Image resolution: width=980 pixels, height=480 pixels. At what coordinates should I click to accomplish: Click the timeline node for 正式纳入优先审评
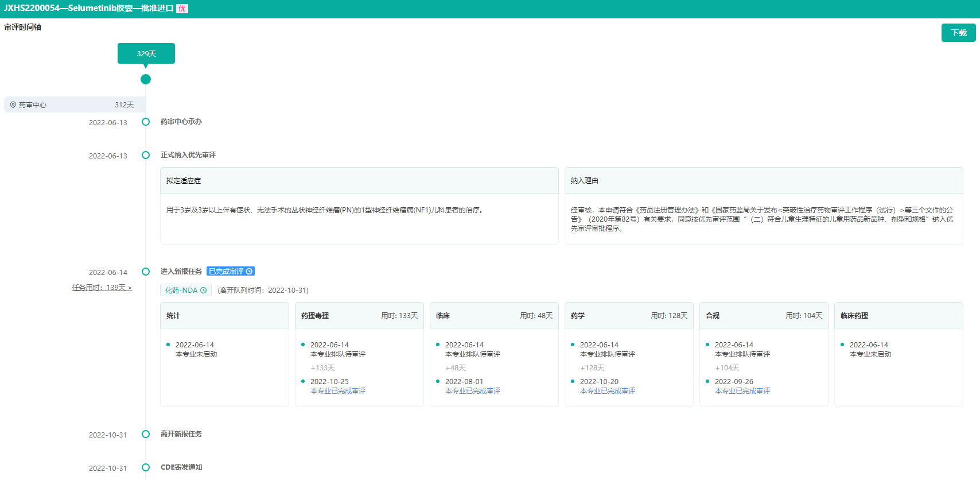coord(146,155)
